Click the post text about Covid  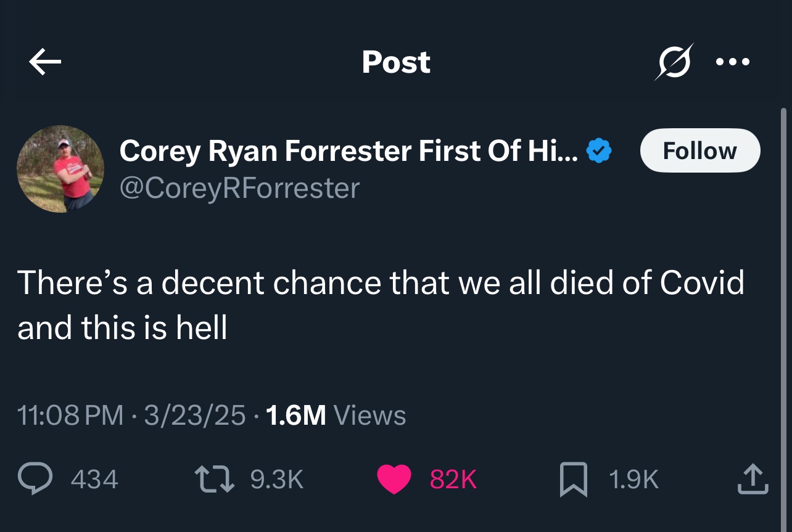point(381,305)
